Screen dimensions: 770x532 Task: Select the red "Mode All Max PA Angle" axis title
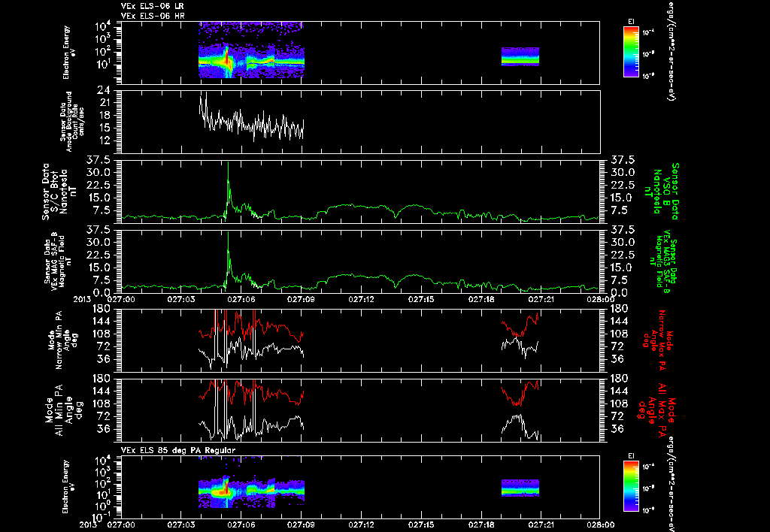tap(656, 410)
